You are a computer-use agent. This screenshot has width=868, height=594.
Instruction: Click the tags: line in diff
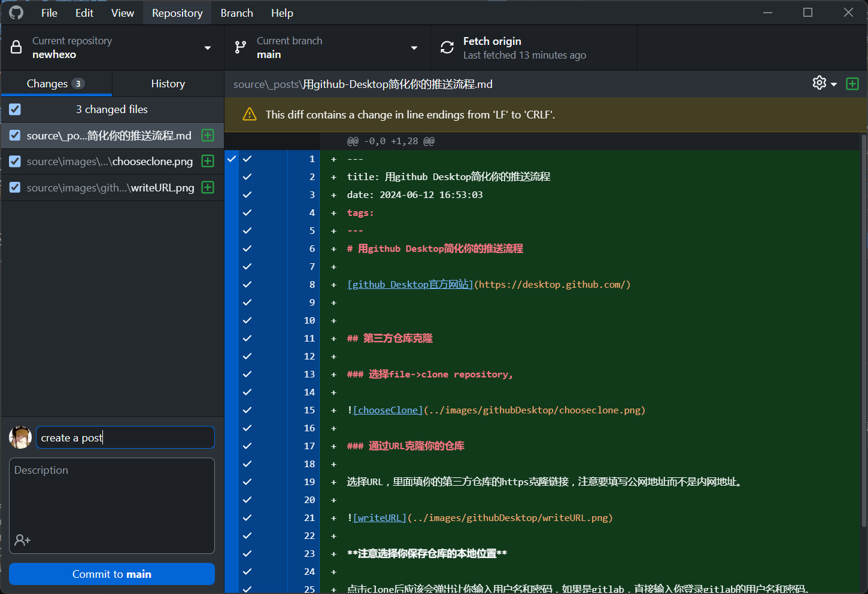click(360, 212)
